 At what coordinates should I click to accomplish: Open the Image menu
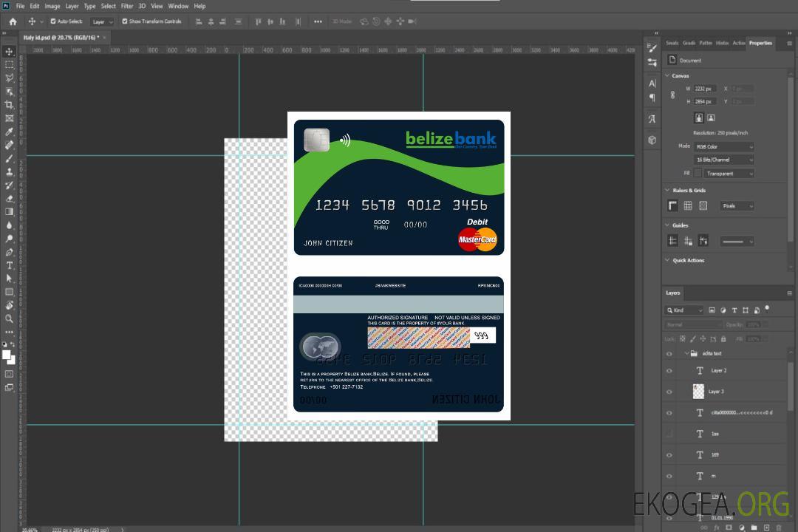click(52, 6)
